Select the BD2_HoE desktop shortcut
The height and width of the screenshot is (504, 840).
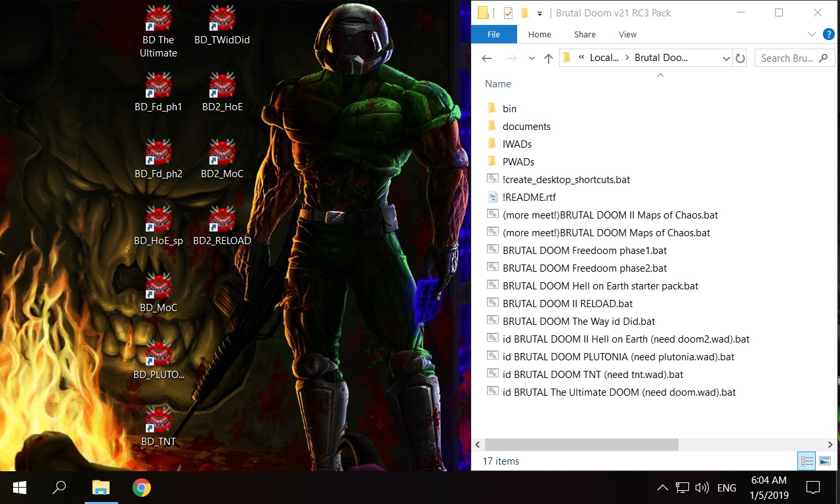pyautogui.click(x=222, y=92)
